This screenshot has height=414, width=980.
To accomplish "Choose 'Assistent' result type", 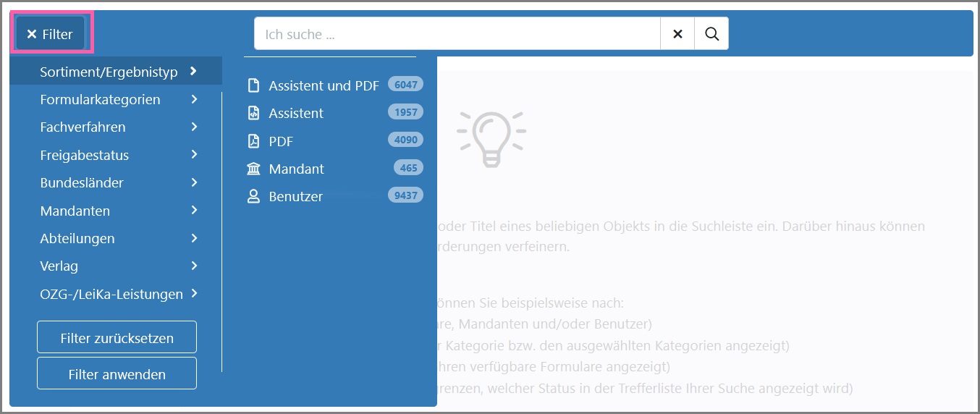I will tap(296, 113).
